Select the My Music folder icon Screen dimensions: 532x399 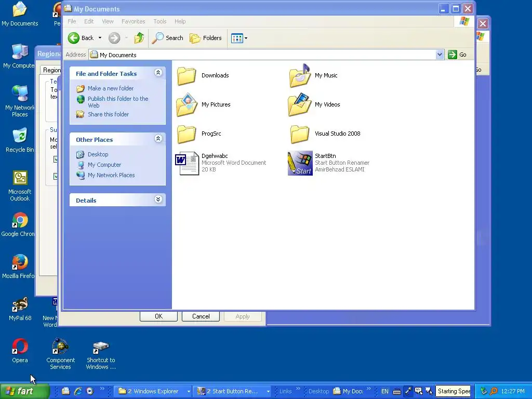point(300,75)
